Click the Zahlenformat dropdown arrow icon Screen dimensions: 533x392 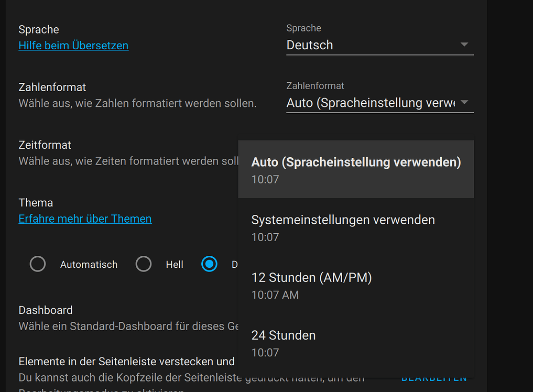pyautogui.click(x=464, y=103)
